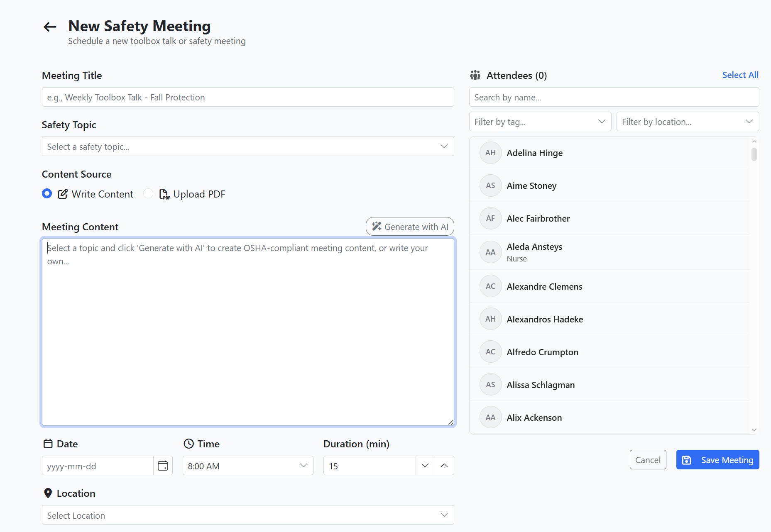Image resolution: width=771 pixels, height=532 pixels.
Task: Click the Alec Fairbrother AF avatar
Action: 490,218
